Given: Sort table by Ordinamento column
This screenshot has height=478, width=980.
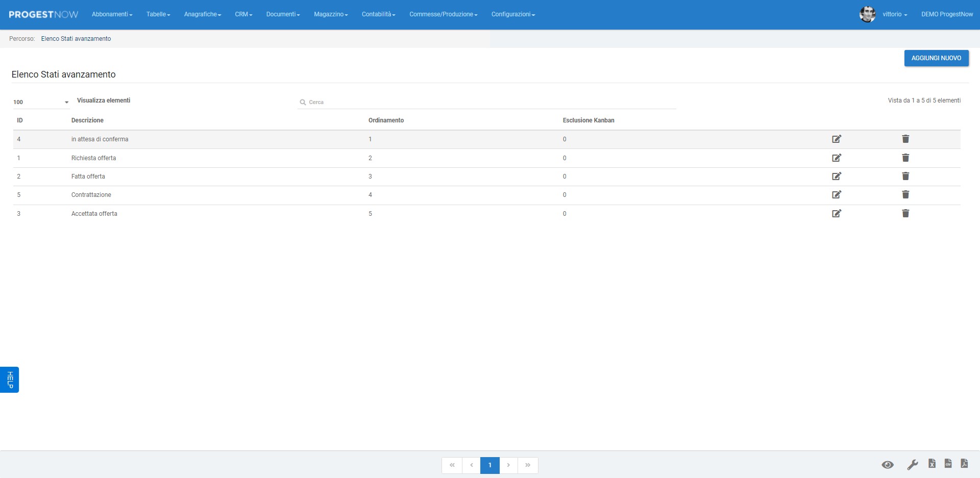Looking at the screenshot, I should click(386, 120).
